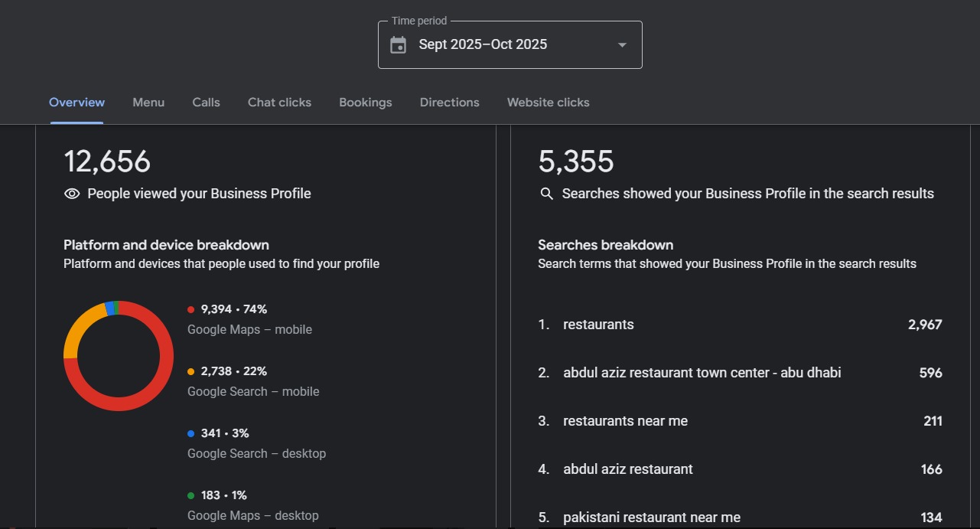This screenshot has width=980, height=529.
Task: Switch to the Overview tab
Action: (x=77, y=103)
